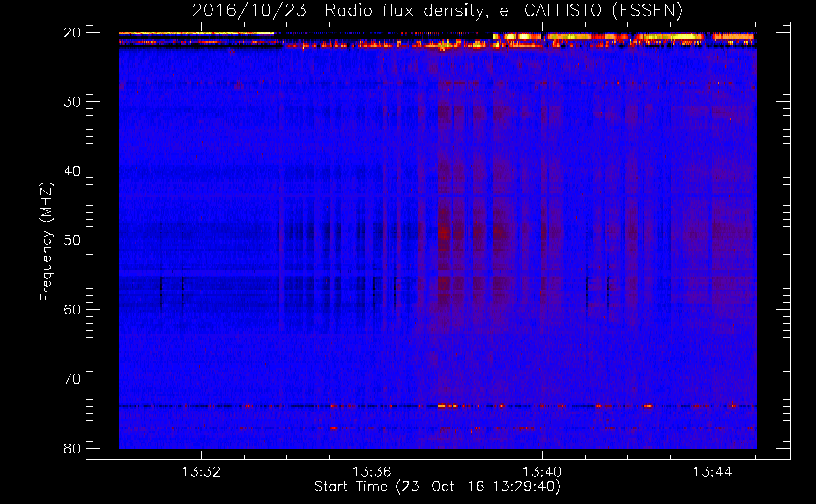Click the 'Start Time (23-Oct-16 13:29:40)' axis label

[x=437, y=487]
